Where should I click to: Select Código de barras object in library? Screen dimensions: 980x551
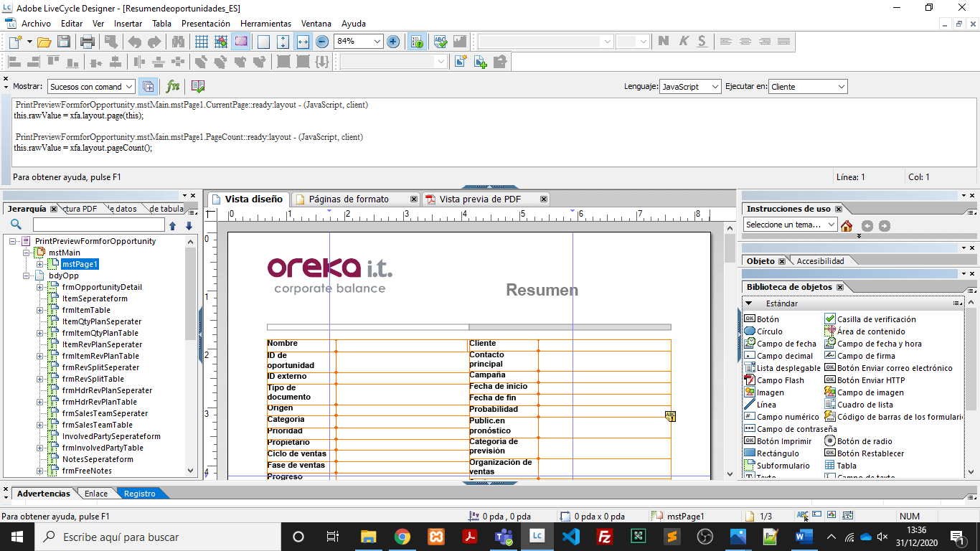(893, 417)
